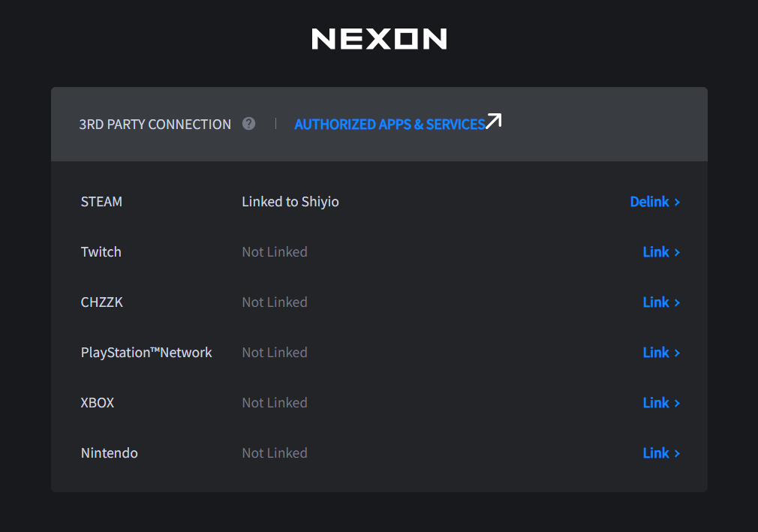Click the Twitch service name
Image resolution: width=758 pixels, height=532 pixels.
coord(101,252)
